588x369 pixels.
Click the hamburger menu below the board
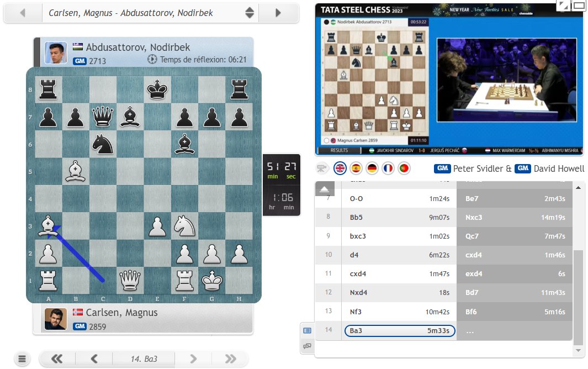(22, 359)
